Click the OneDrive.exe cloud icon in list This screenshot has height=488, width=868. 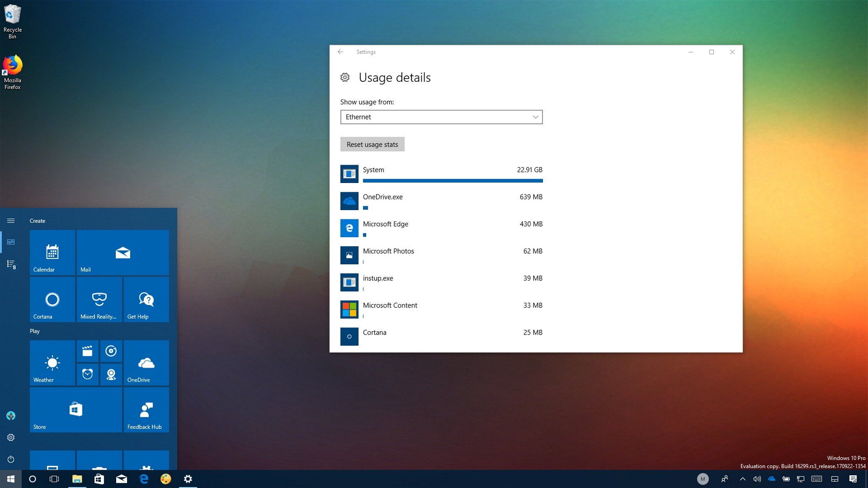tap(349, 201)
